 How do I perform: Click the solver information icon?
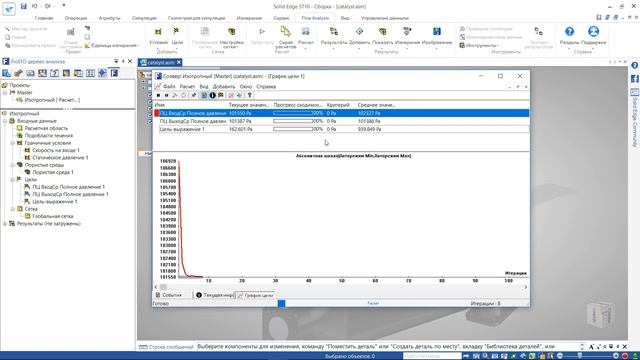click(212, 95)
